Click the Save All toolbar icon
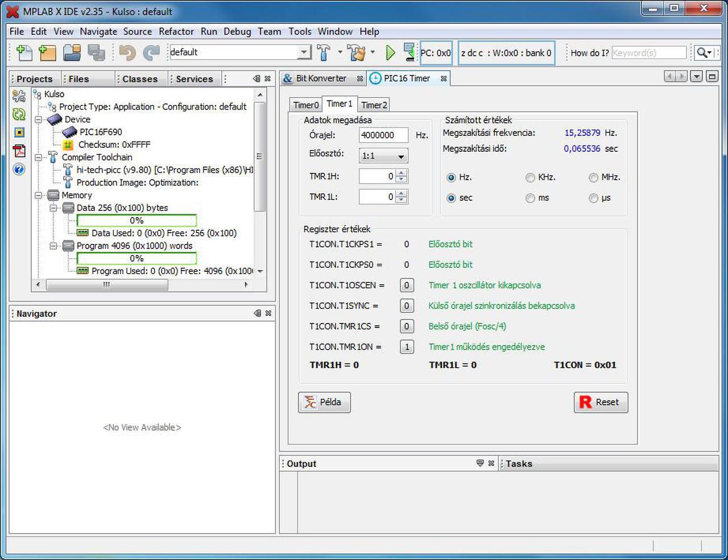The height and width of the screenshot is (560, 728). pyautogui.click(x=96, y=52)
